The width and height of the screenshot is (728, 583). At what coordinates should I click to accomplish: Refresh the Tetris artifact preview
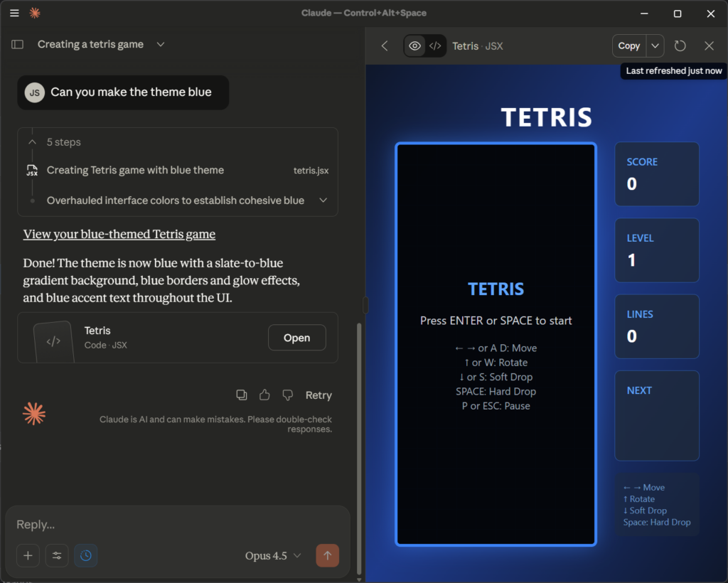(x=680, y=46)
